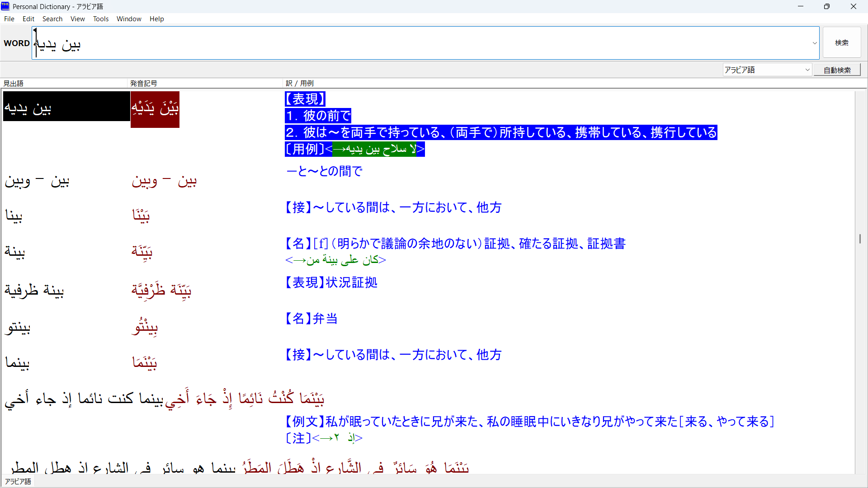
Task: Open the Edit menu
Action: click(x=28, y=19)
